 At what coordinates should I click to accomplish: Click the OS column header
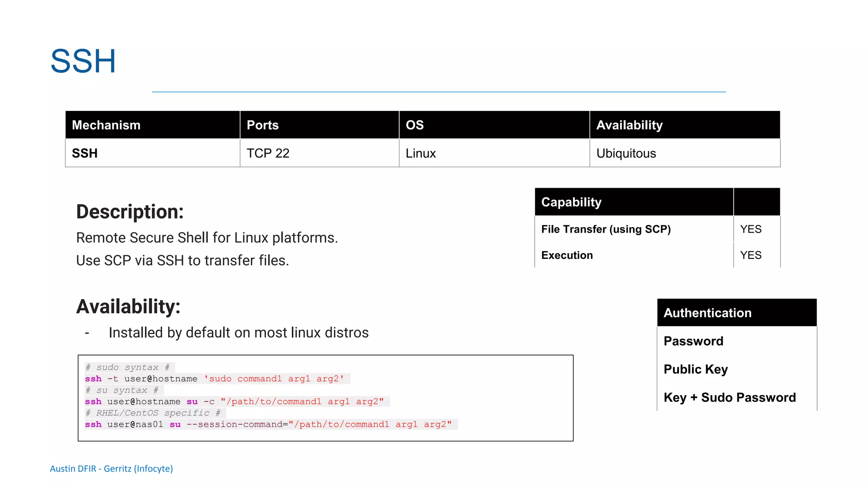point(494,125)
